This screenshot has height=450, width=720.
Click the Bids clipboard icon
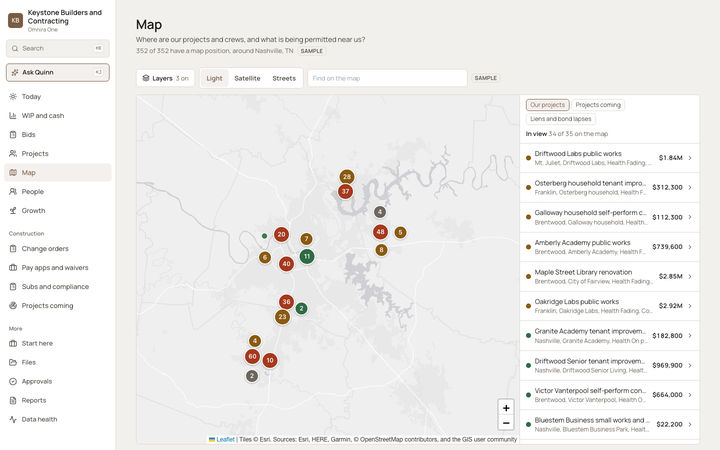coord(13,135)
